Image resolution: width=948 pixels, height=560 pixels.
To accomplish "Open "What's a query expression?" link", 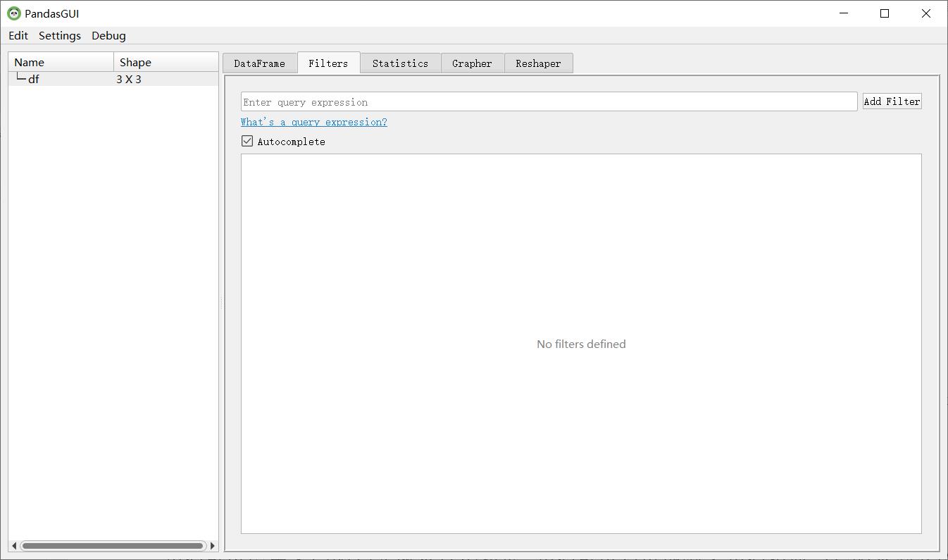I will coord(313,122).
